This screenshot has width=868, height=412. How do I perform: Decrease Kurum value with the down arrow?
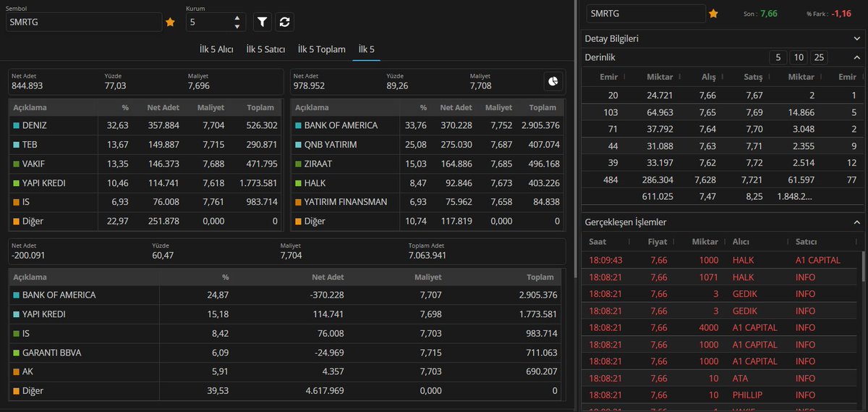(x=237, y=27)
